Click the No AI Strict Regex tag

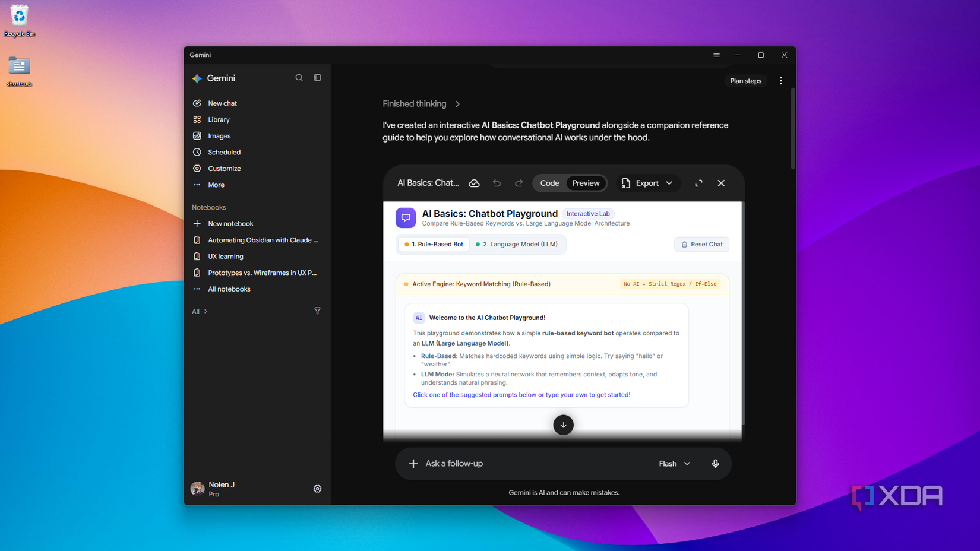point(670,284)
